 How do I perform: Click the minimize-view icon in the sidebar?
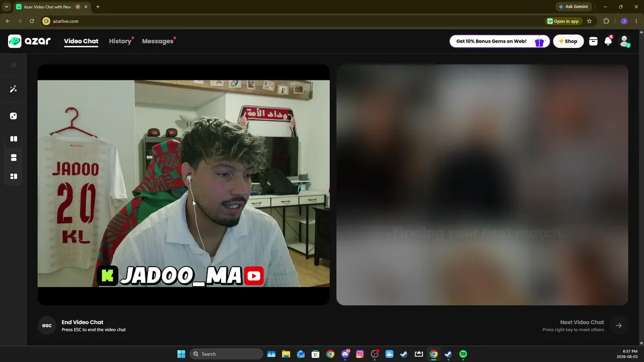tap(14, 116)
